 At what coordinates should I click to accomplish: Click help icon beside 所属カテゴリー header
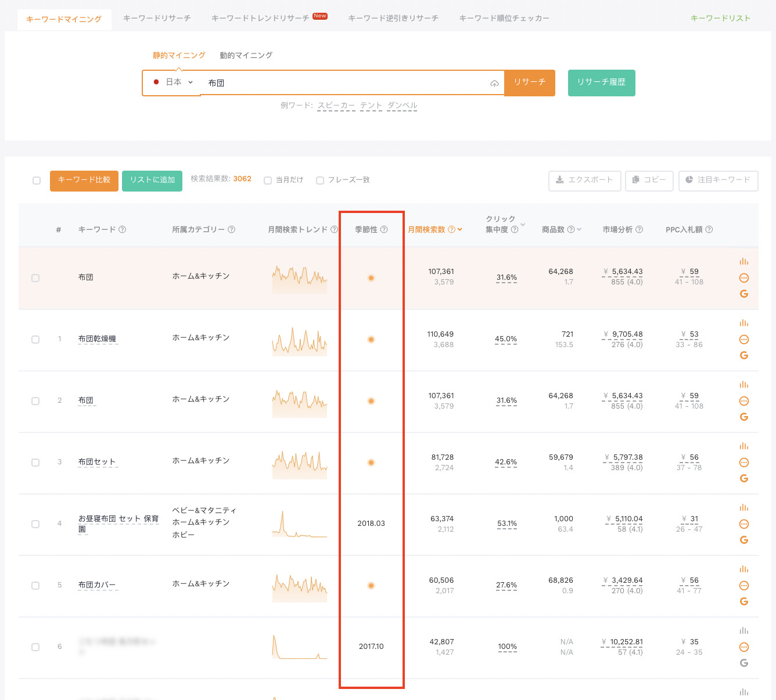coord(231,230)
